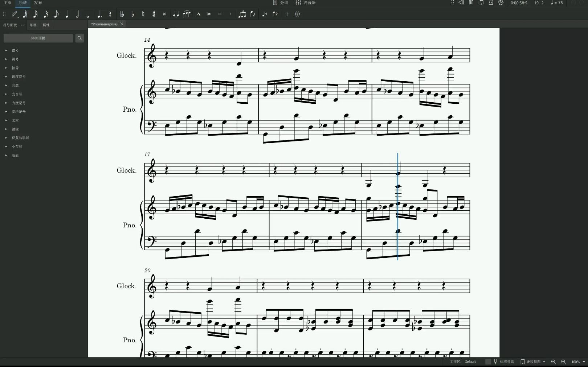This screenshot has width=588, height=367.
Task: Open the palettes panel more-options dots
Action: pyautogui.click(x=22, y=25)
